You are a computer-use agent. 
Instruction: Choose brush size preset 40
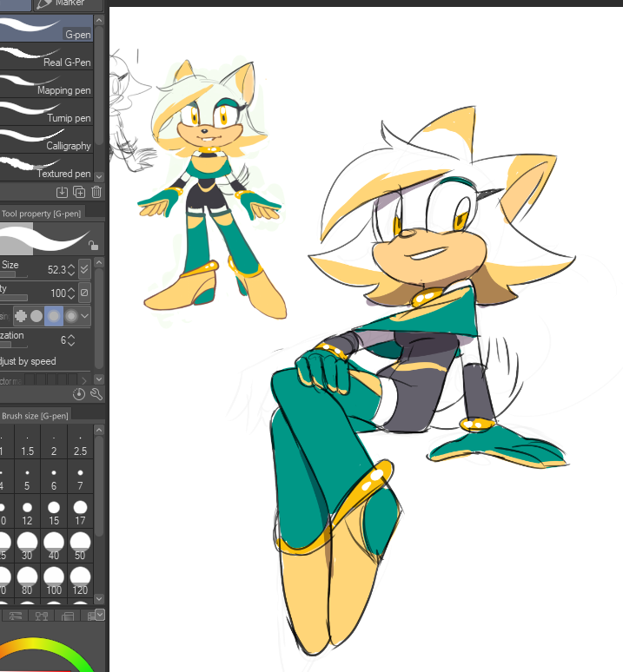tap(54, 547)
